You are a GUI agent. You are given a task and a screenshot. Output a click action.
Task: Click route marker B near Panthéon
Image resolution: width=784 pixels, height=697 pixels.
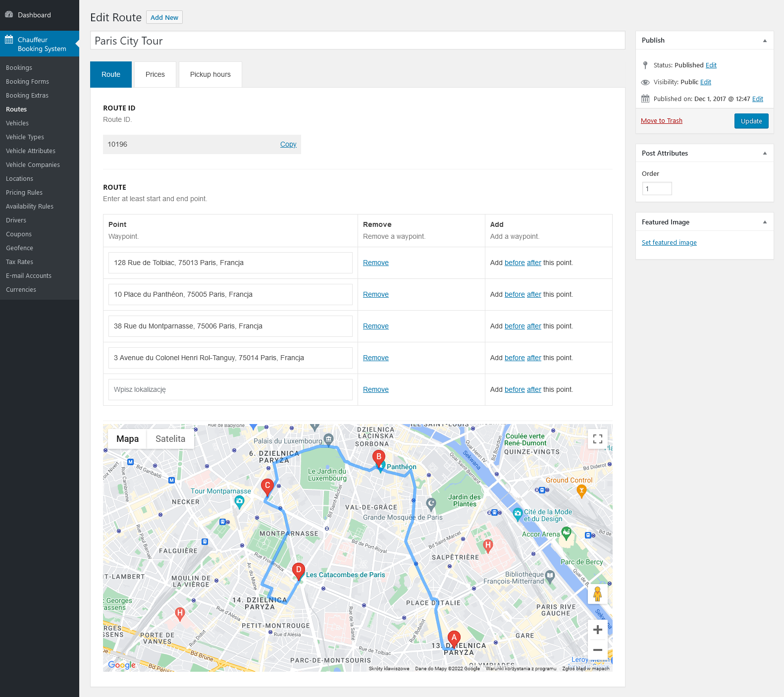coord(379,458)
